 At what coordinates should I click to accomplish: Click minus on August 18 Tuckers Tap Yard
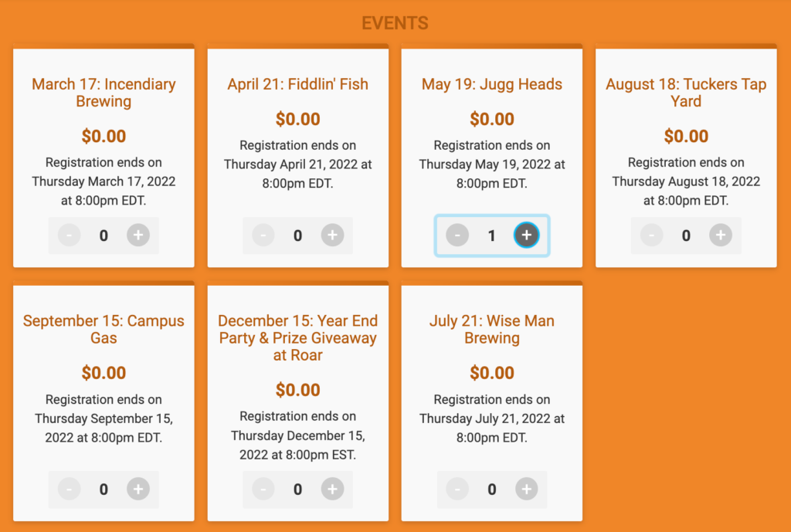point(652,235)
